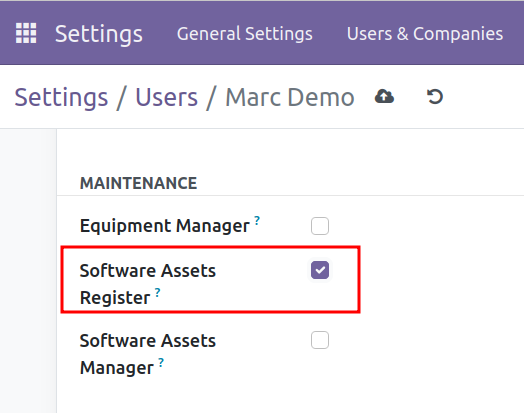This screenshot has height=413, width=524.
Task: Click the MAINTENANCE section heading
Action: pyautogui.click(x=138, y=183)
